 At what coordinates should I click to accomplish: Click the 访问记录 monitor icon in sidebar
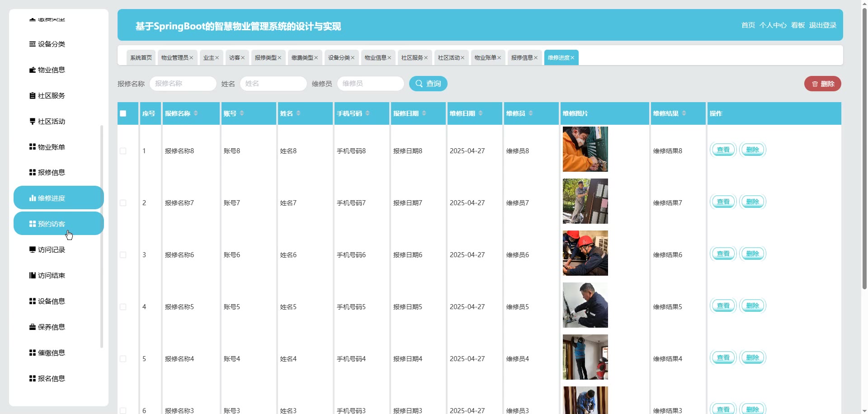click(32, 249)
